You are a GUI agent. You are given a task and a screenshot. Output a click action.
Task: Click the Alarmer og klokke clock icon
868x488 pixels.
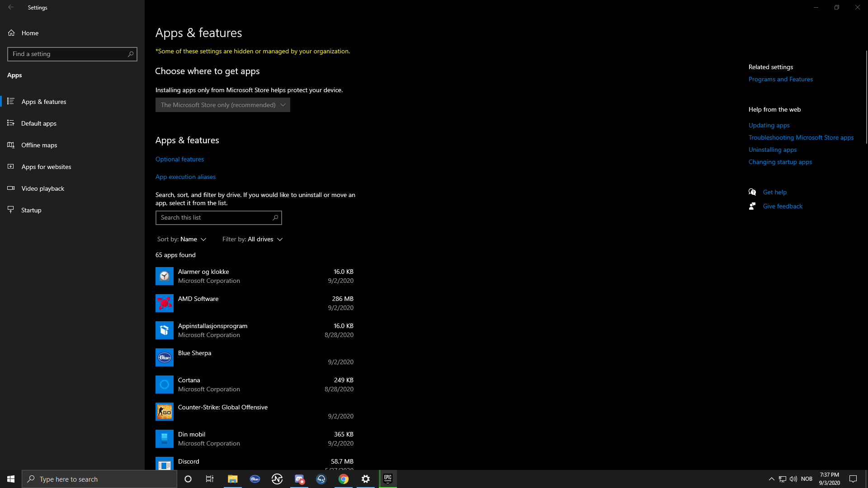tap(164, 276)
